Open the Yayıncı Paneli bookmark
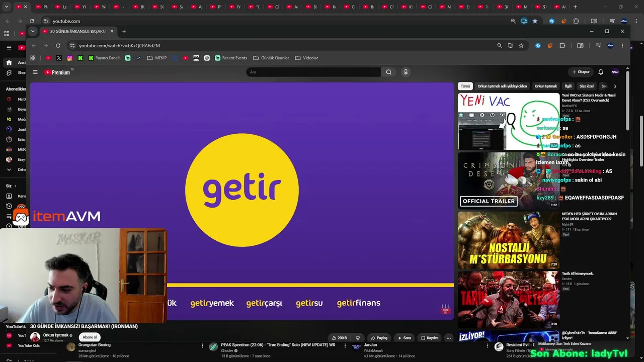 point(104,58)
